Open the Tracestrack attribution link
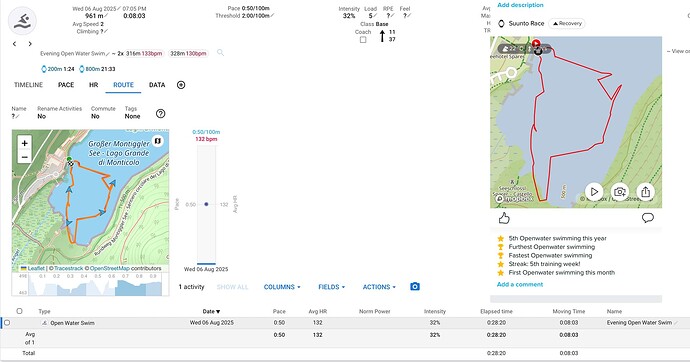690x362 pixels. point(69,268)
